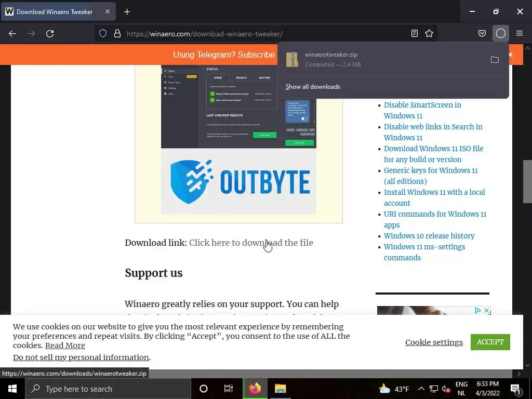This screenshot has height=399, width=532.
Task: Switch input language ENG NL
Action: click(461, 389)
